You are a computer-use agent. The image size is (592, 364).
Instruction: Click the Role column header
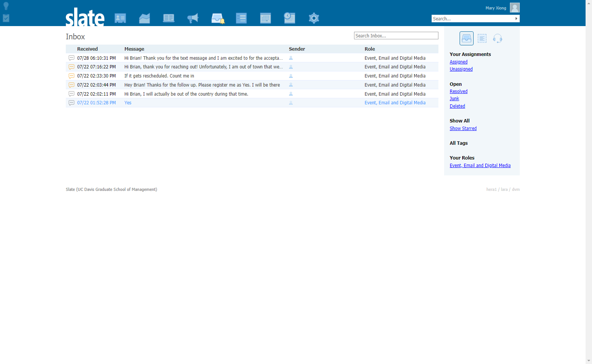coord(370,49)
